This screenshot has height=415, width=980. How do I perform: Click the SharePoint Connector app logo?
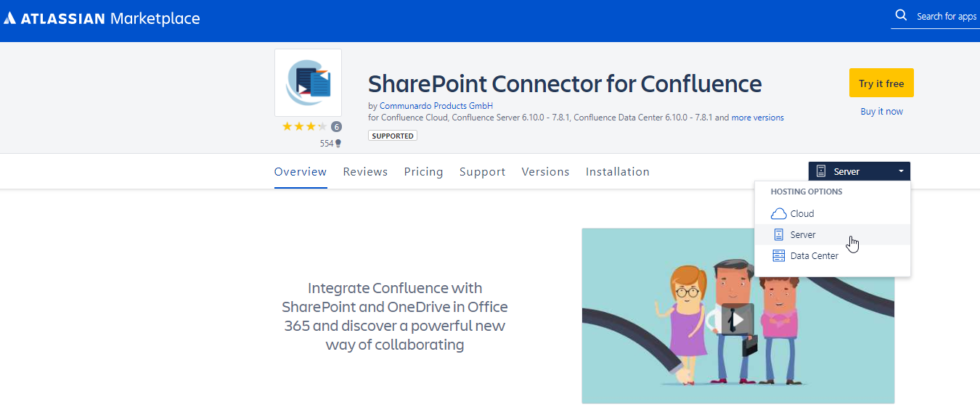308,83
